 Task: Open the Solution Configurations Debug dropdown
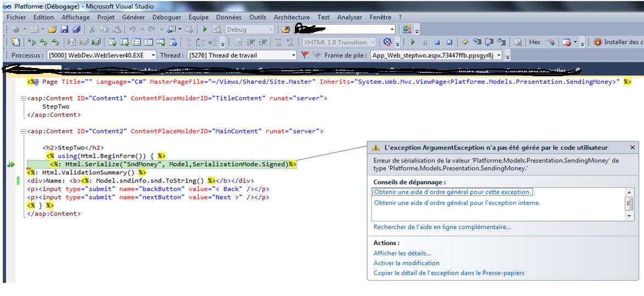pyautogui.click(x=270, y=30)
